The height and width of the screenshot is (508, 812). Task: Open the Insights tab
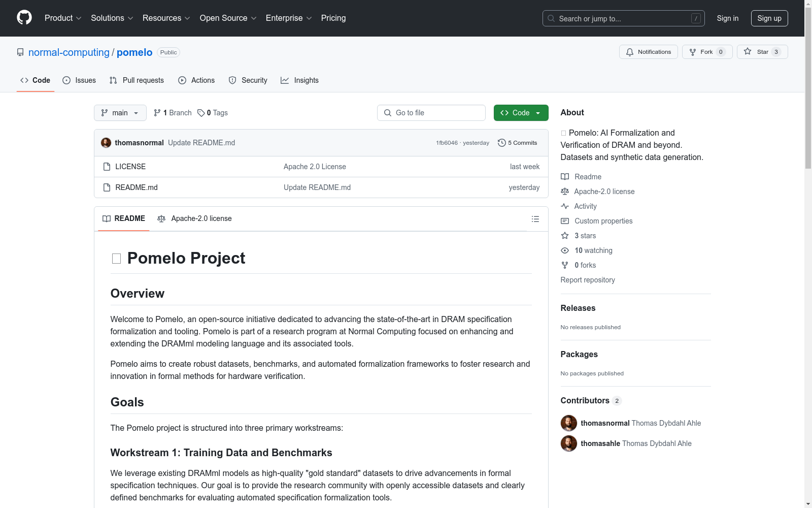(x=300, y=80)
